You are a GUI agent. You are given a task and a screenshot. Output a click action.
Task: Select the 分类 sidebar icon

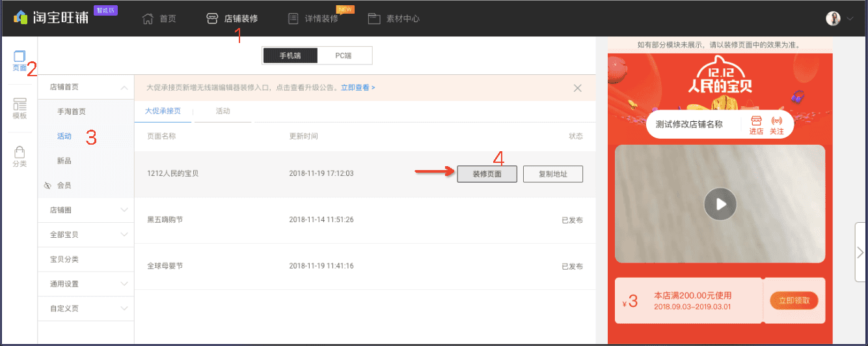pos(20,156)
